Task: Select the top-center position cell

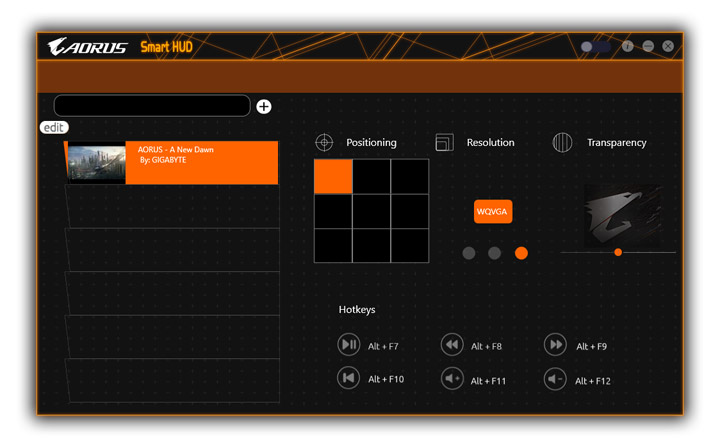Action: (x=371, y=176)
